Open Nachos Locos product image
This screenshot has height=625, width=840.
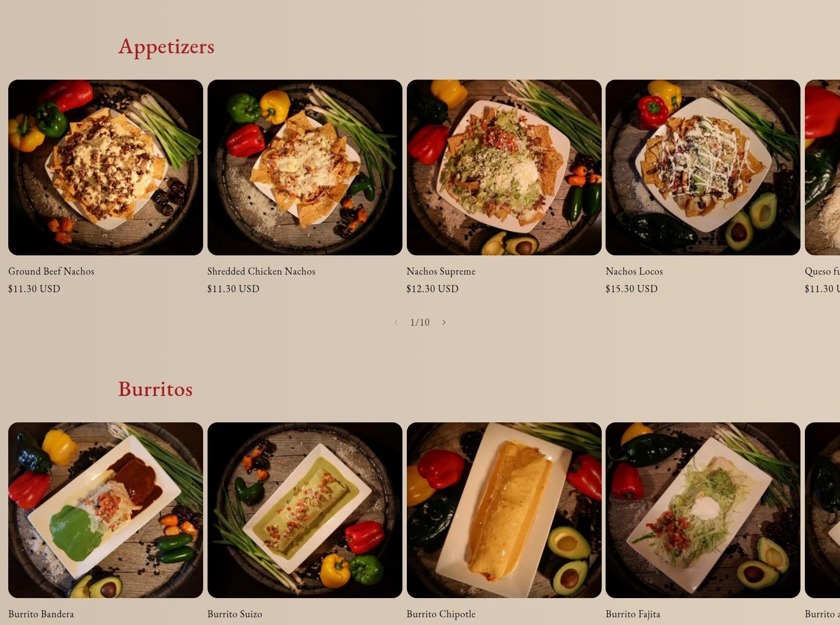click(703, 168)
